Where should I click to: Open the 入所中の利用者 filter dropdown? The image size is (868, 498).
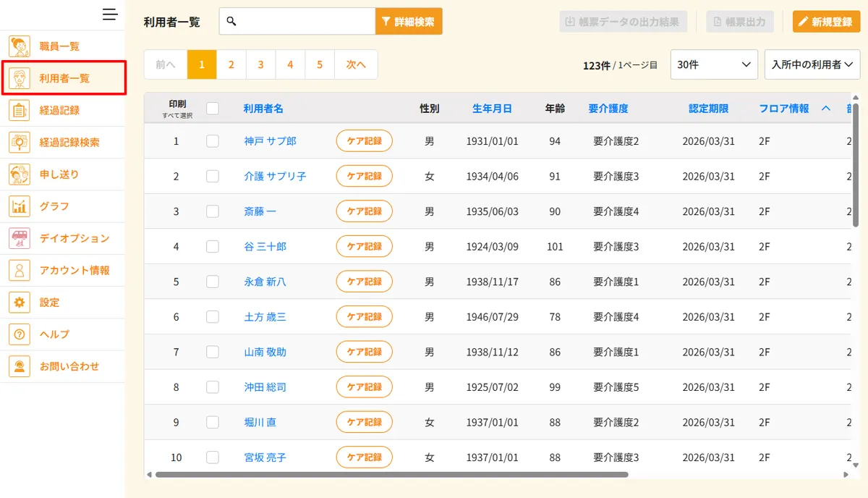812,64
